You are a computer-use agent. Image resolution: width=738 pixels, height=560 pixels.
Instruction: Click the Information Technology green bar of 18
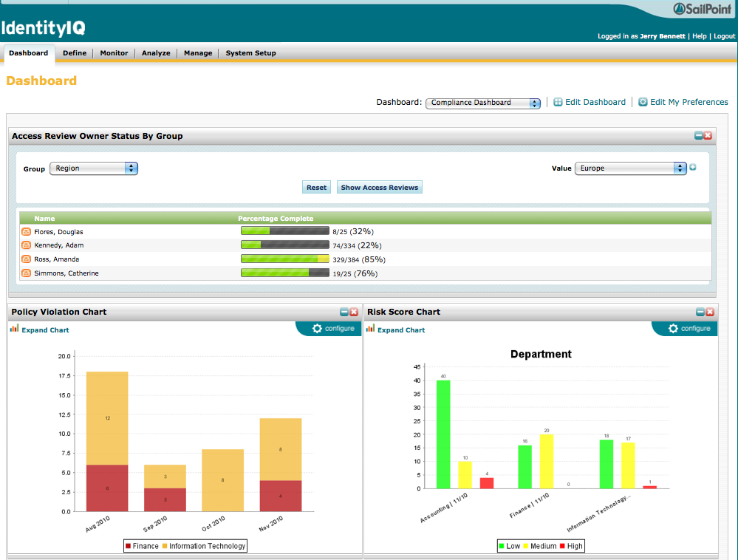tap(607, 464)
